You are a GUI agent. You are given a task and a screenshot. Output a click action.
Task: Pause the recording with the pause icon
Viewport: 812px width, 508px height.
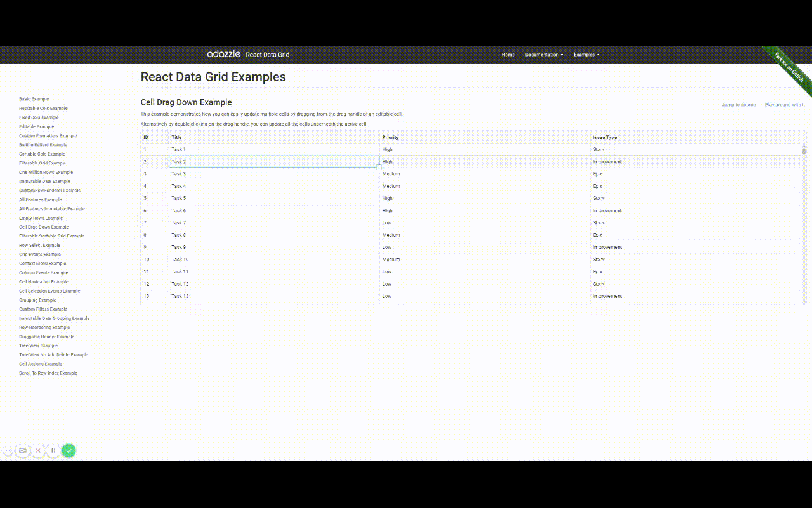pyautogui.click(x=53, y=450)
